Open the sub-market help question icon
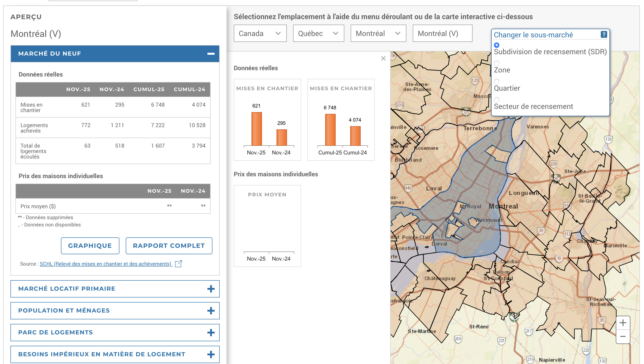Screen dimensions: 644x364 coord(604,34)
